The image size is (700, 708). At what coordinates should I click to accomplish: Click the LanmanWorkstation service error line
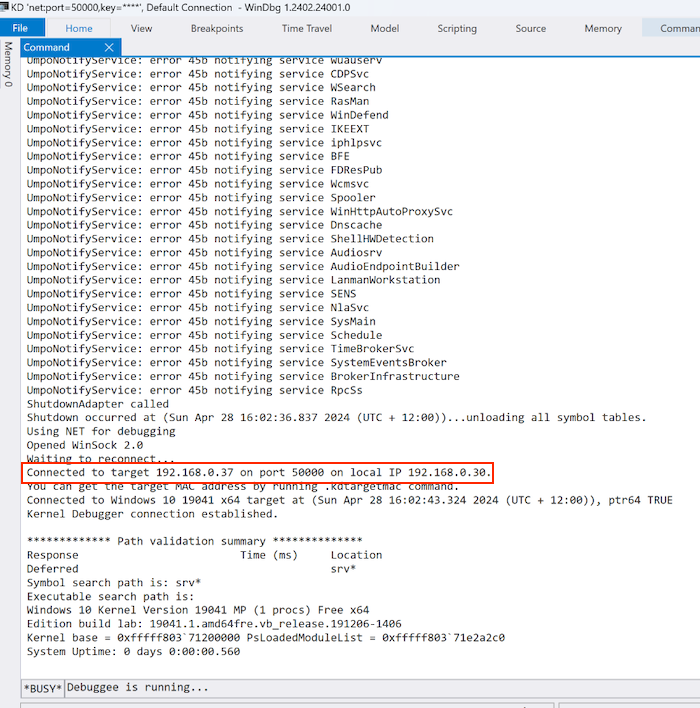point(233,280)
